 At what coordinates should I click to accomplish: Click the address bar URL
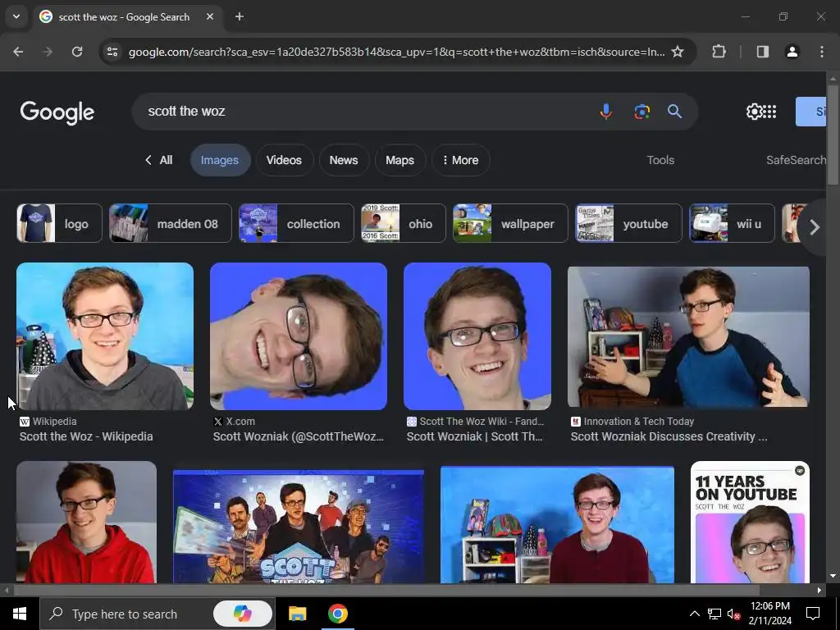point(396,52)
